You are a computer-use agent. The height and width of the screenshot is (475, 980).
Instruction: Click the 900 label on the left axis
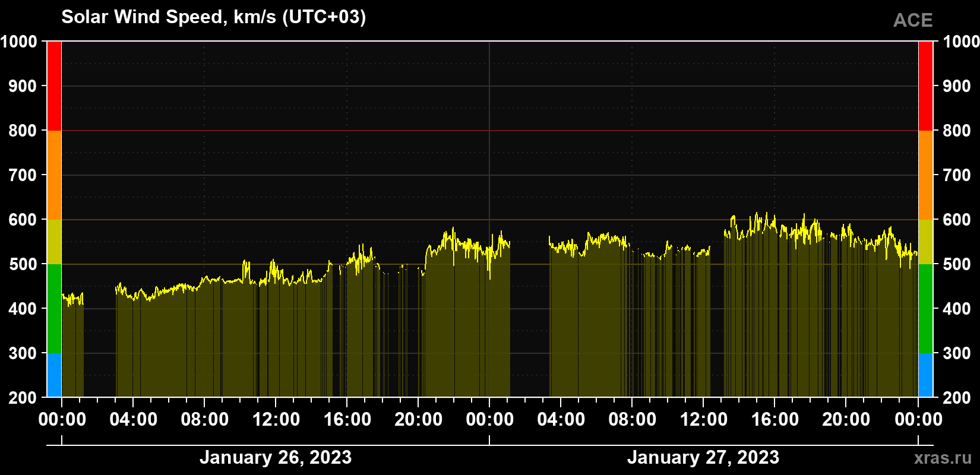click(23, 86)
